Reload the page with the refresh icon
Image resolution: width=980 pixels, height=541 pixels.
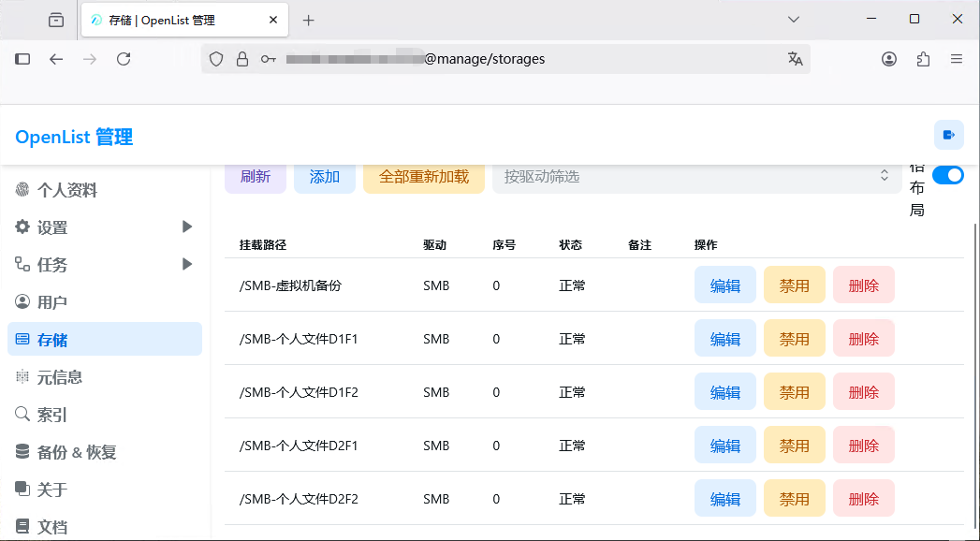[x=124, y=59]
